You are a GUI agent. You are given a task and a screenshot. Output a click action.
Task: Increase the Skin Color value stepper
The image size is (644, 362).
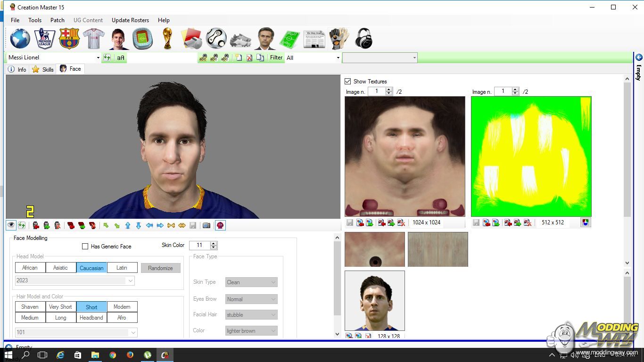214,243
